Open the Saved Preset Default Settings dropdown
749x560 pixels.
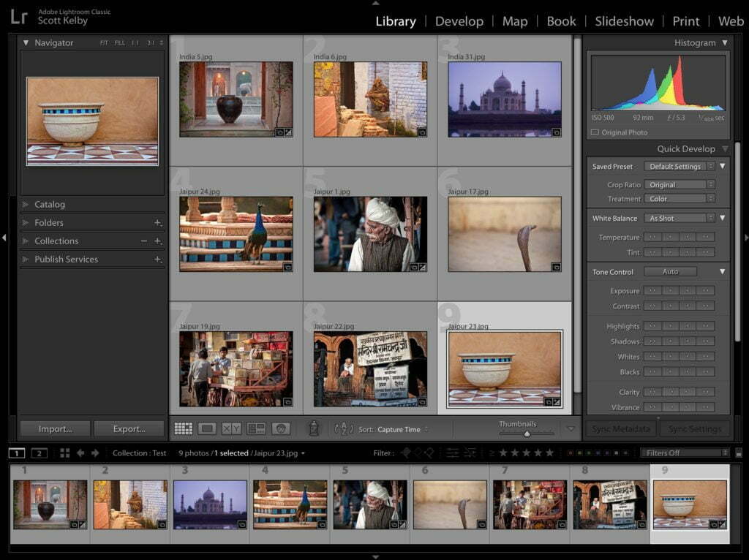click(679, 166)
